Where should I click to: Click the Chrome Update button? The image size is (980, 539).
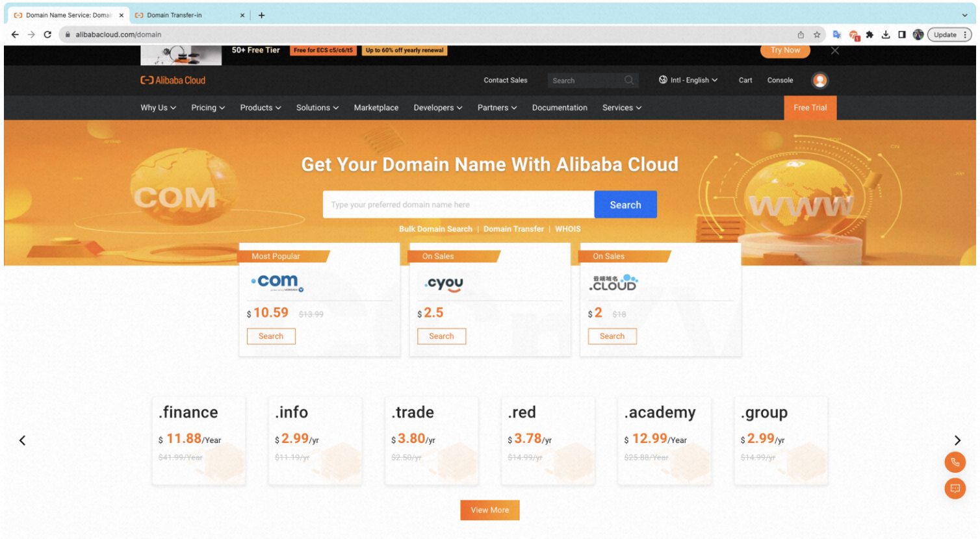tap(949, 34)
